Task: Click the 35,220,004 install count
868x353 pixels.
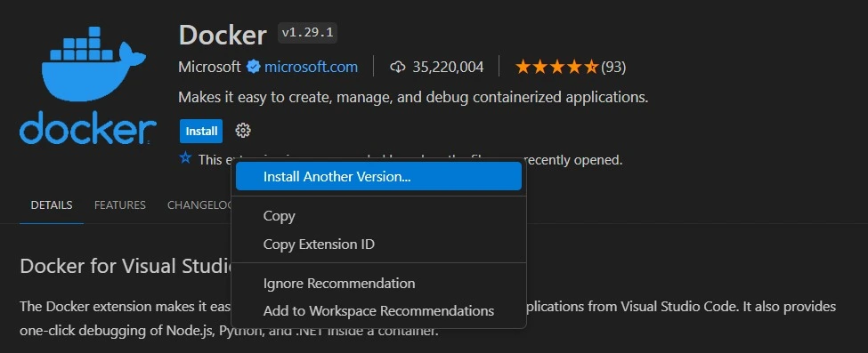Action: [448, 68]
